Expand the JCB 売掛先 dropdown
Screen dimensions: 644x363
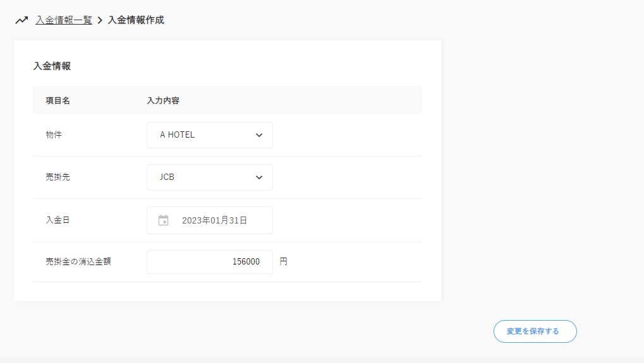[202, 177]
